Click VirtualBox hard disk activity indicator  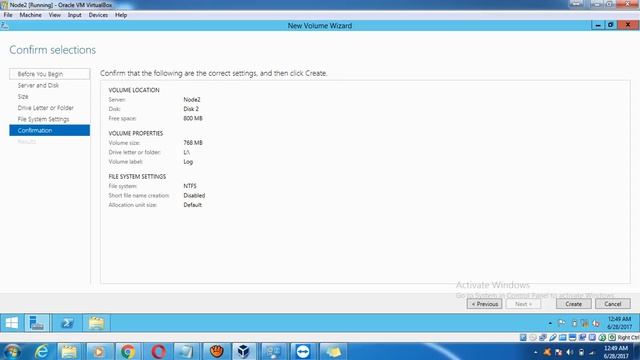[x=523, y=338]
